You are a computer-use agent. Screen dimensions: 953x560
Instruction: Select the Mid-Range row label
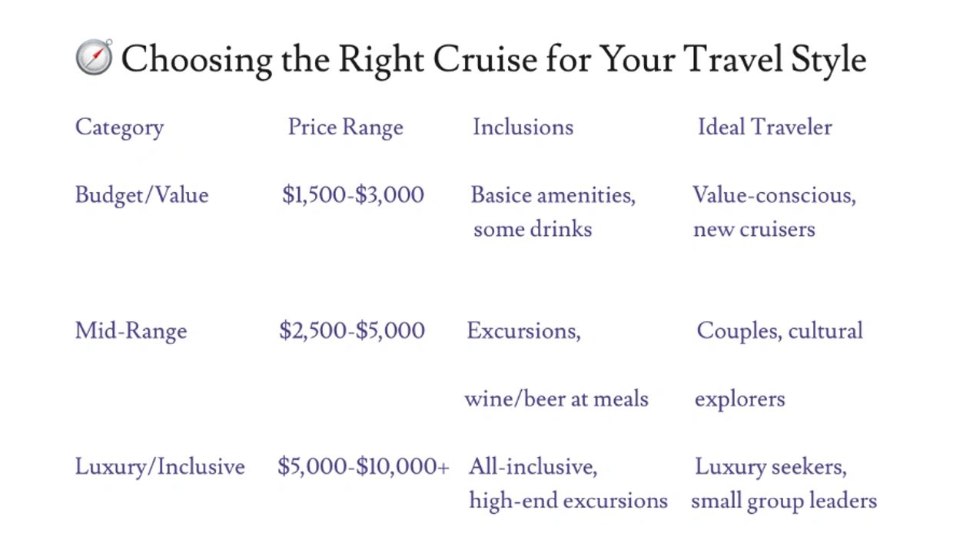[x=131, y=331]
